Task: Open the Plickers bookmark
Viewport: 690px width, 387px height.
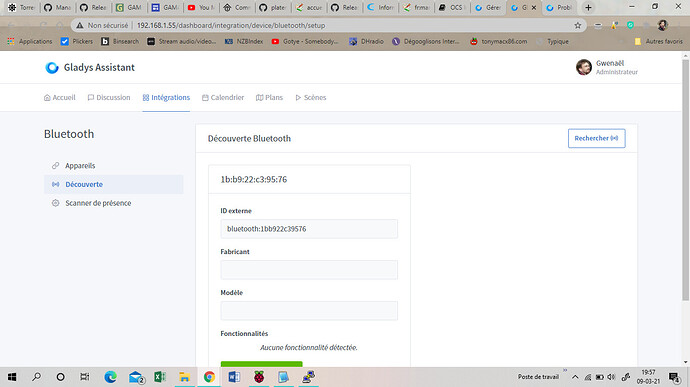Action: tap(77, 41)
